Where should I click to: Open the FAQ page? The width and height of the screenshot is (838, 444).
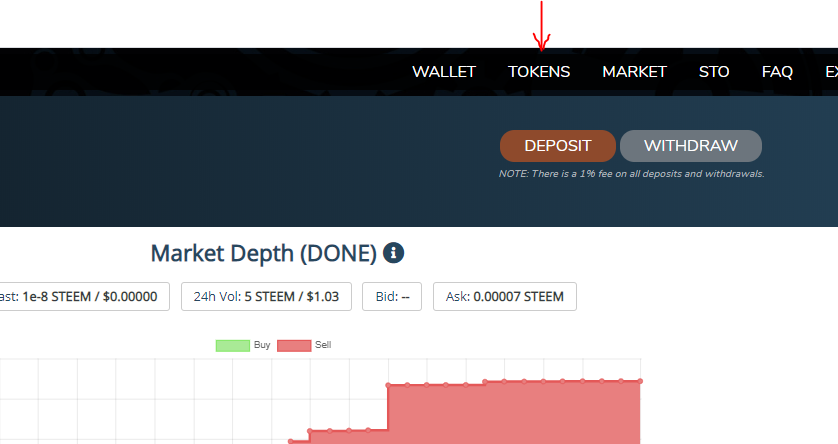tap(777, 72)
